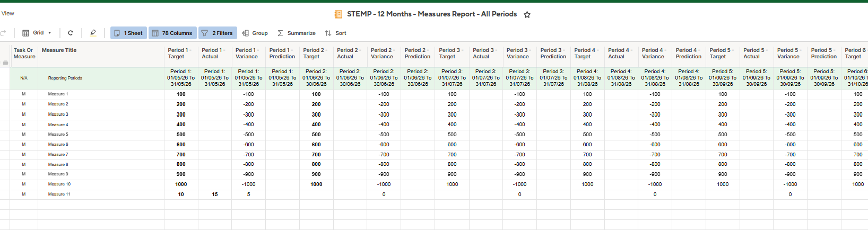
Task: Select the Period 1 - Prediction column header
Action: tap(282, 54)
